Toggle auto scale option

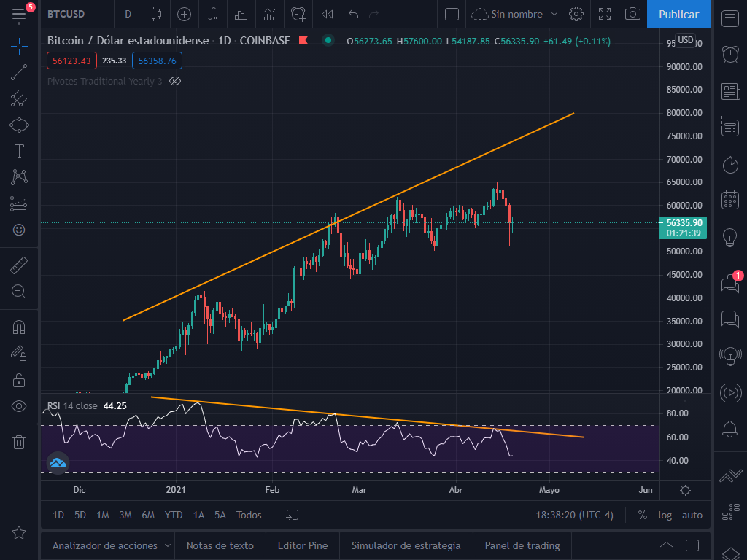(692, 515)
